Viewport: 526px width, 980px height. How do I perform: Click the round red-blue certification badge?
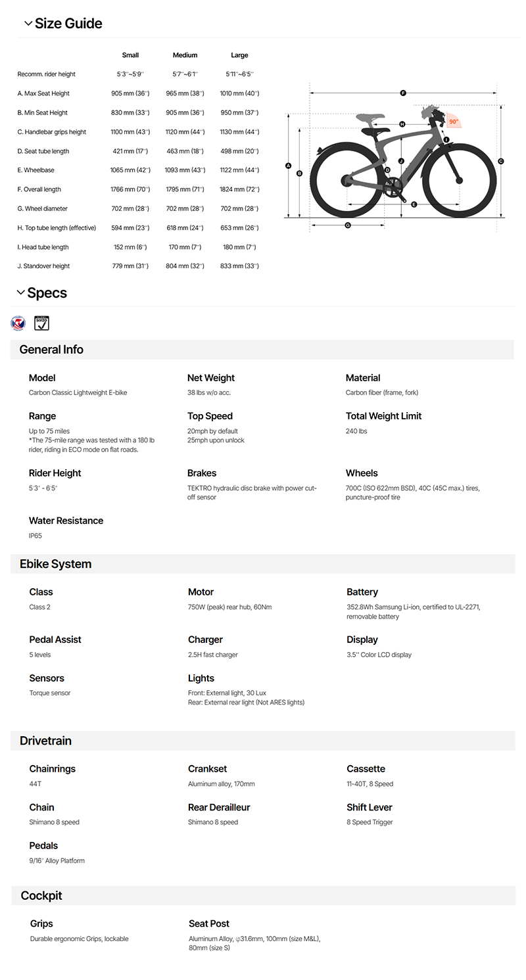[x=18, y=323]
